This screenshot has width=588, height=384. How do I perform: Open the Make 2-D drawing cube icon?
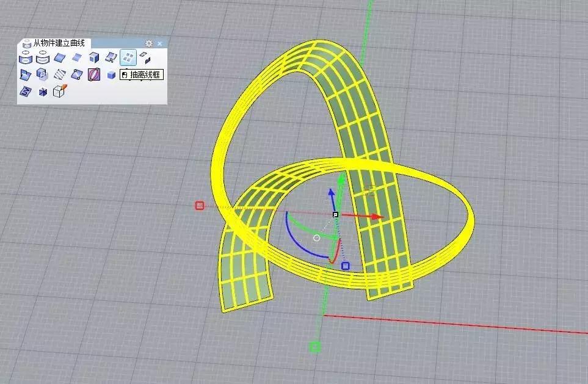(60, 91)
